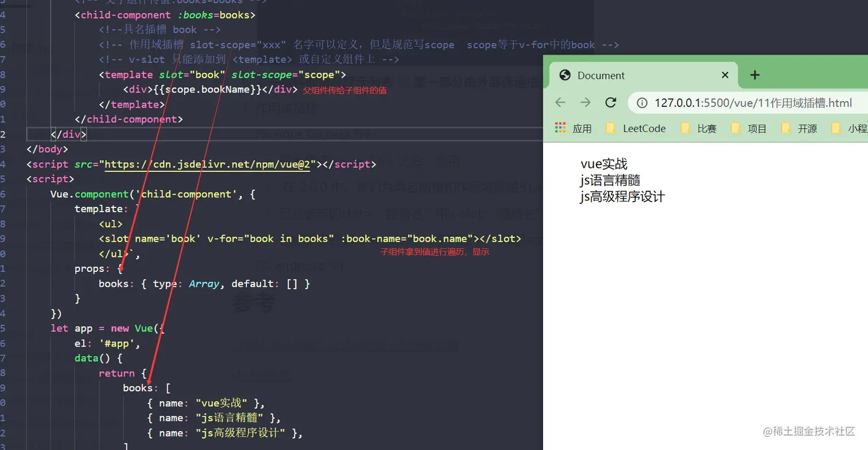Click the template slot="book" slot-scope line
The image size is (868, 450).
tap(222, 75)
